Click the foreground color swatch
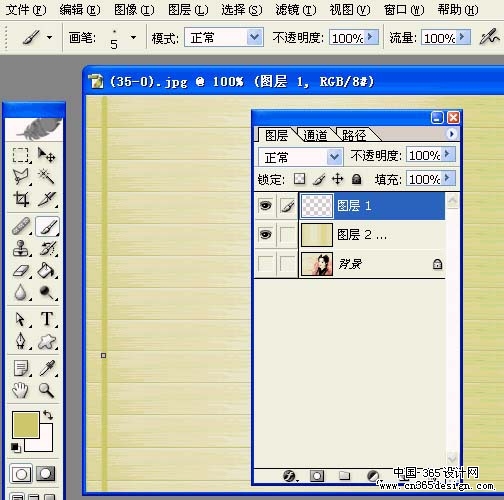 [26, 424]
